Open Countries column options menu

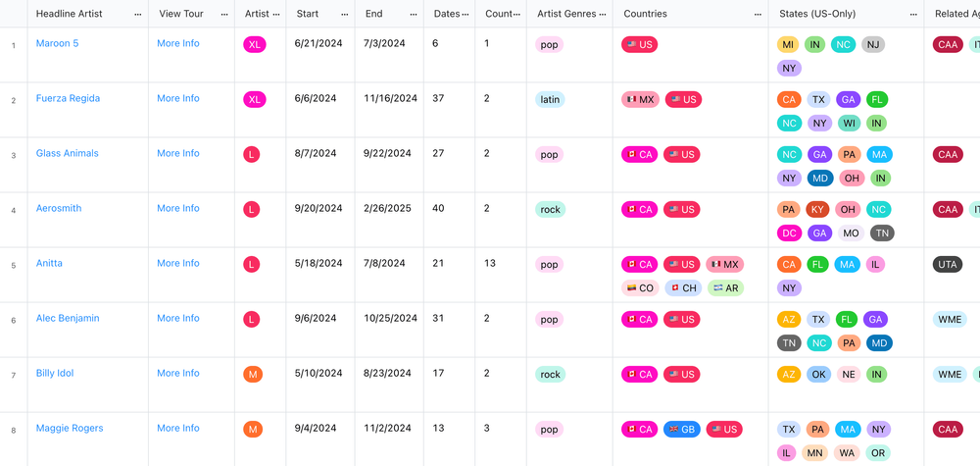coord(759,14)
